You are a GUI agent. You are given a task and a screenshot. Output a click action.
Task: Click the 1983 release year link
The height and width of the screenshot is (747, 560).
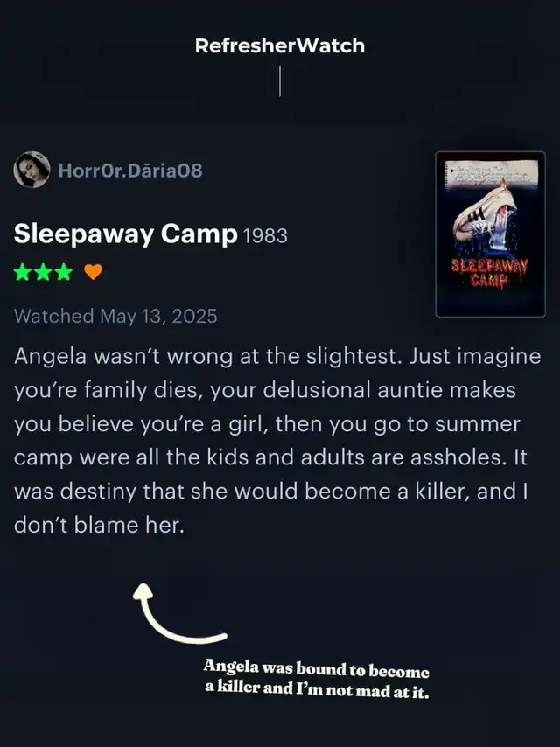(x=265, y=236)
